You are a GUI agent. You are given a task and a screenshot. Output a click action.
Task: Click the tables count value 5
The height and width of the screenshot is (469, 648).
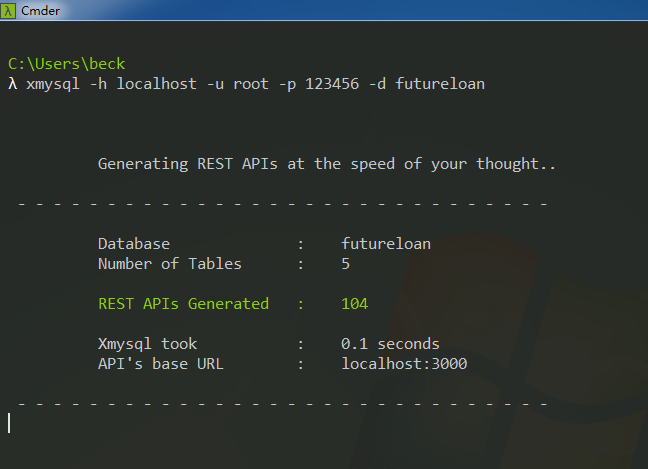[345, 264]
